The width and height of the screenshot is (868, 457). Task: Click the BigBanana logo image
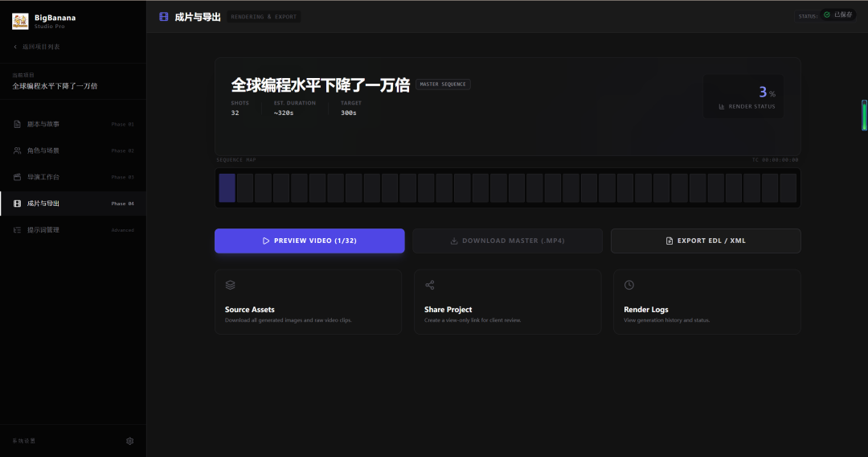point(20,21)
